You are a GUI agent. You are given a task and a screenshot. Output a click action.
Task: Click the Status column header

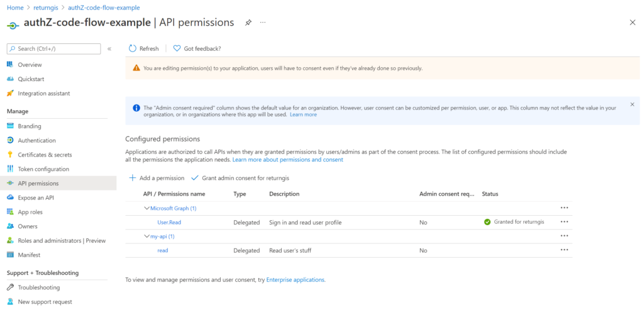click(x=490, y=194)
